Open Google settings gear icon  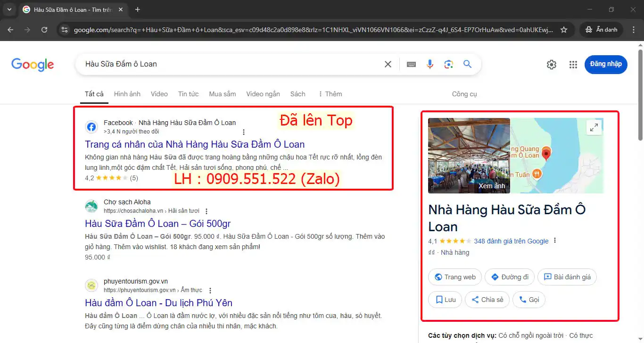[552, 65]
